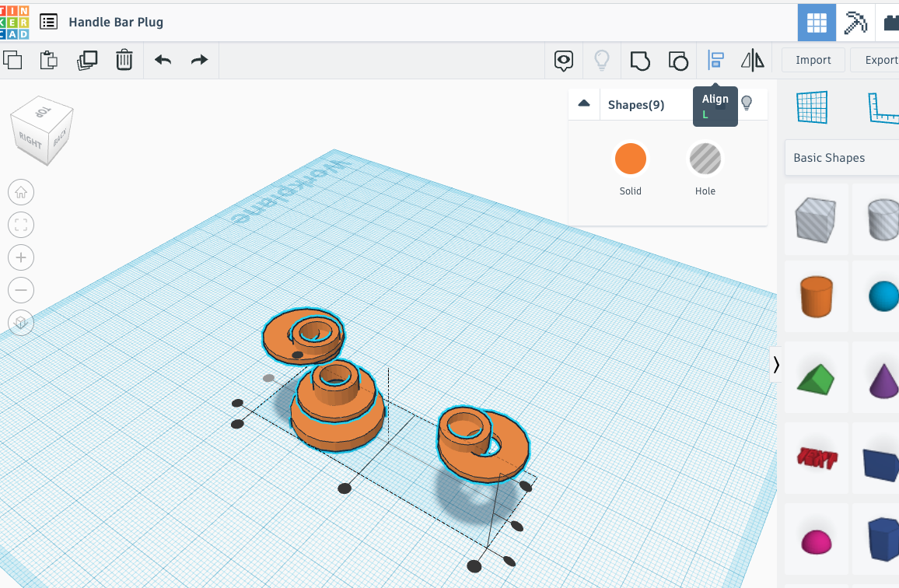
Task: Collapse the Shapes(9) inspector panel
Action: pos(584,103)
